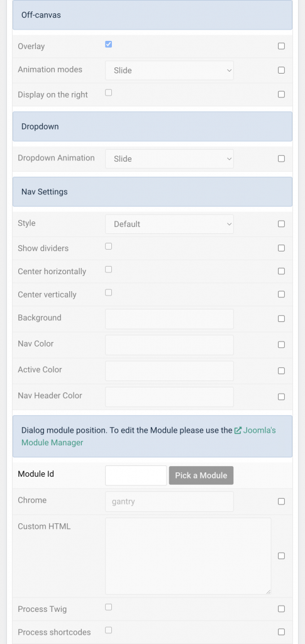
Task: Enable the Display on the right checkbox
Action: (x=108, y=93)
